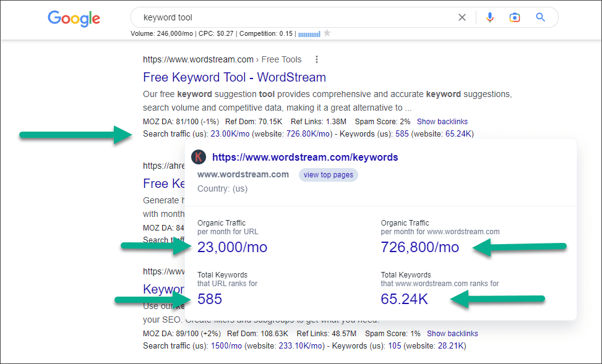Click the 'Free Tools' breadcrumb link
602x364 pixels.
click(281, 59)
